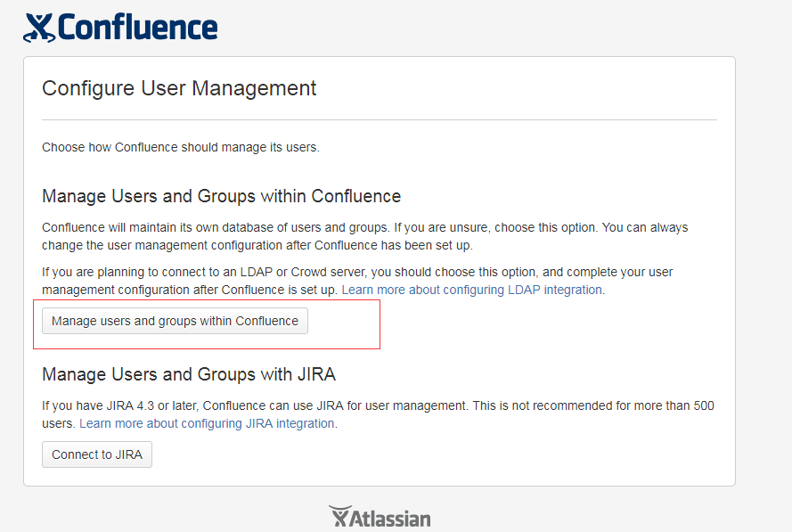The height and width of the screenshot is (532, 792).
Task: Open Learn more about configuring JIRA integration
Action: point(207,423)
